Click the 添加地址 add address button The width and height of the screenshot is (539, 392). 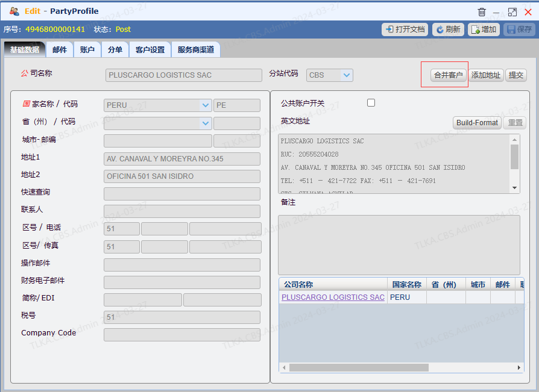coord(486,75)
